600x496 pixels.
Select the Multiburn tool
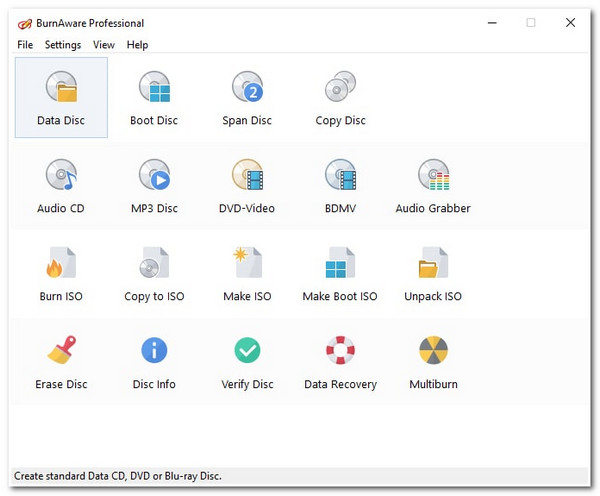[x=433, y=362]
